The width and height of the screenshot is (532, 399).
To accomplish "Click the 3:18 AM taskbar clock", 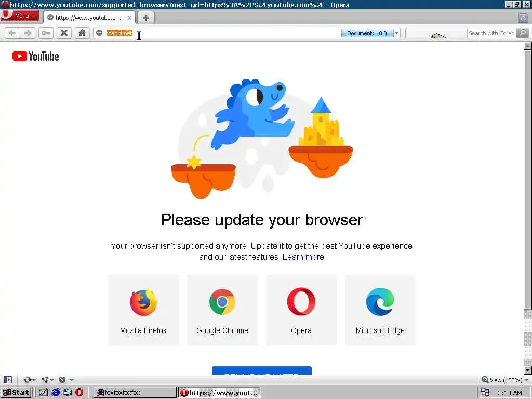I will click(x=510, y=393).
